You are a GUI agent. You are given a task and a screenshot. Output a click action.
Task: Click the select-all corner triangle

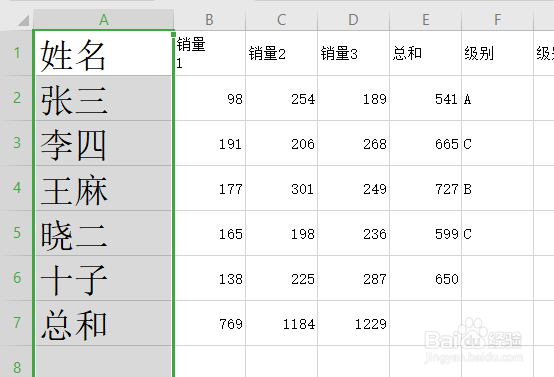(23, 20)
